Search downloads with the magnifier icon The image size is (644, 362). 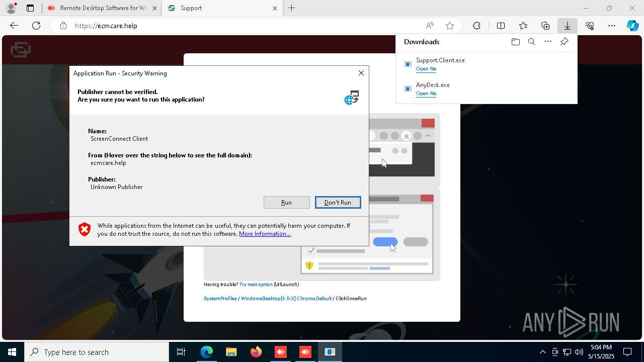click(531, 42)
